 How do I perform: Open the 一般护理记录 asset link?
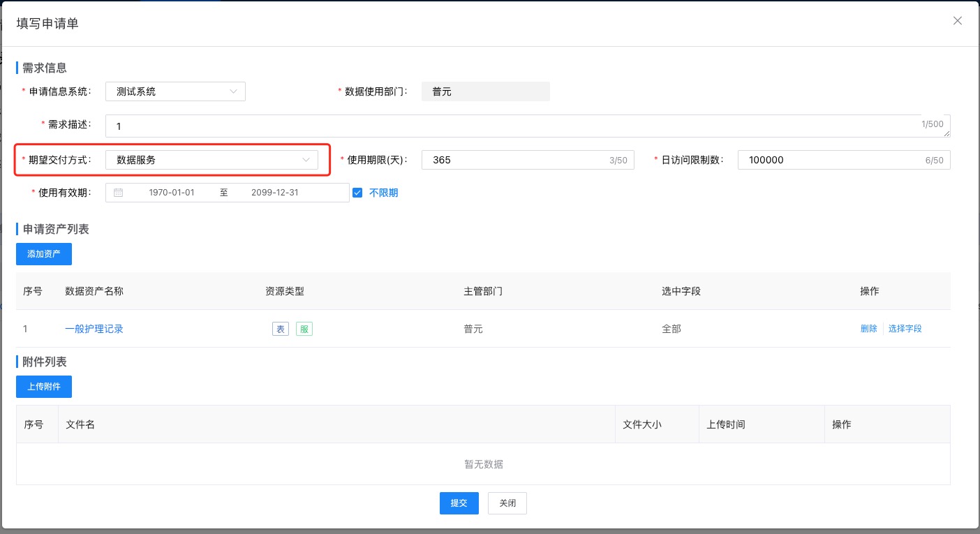point(94,329)
